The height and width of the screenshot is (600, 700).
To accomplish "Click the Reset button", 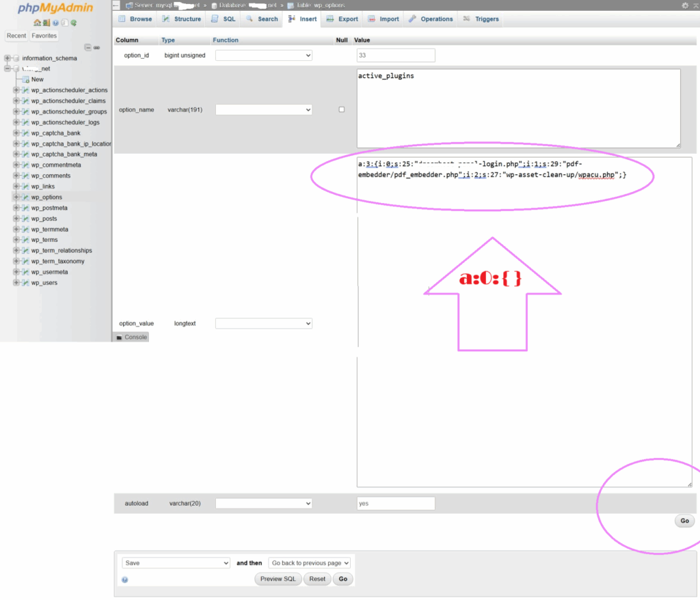I will (x=317, y=579).
